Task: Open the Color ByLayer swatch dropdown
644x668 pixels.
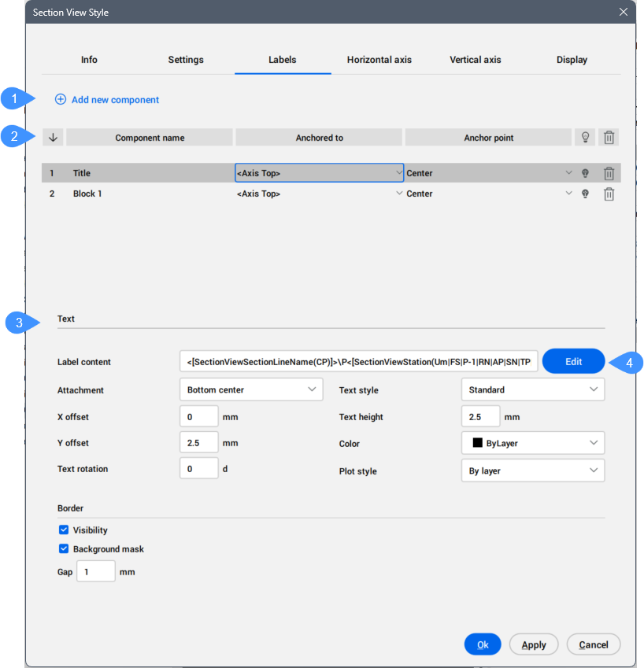Action: [x=532, y=444]
